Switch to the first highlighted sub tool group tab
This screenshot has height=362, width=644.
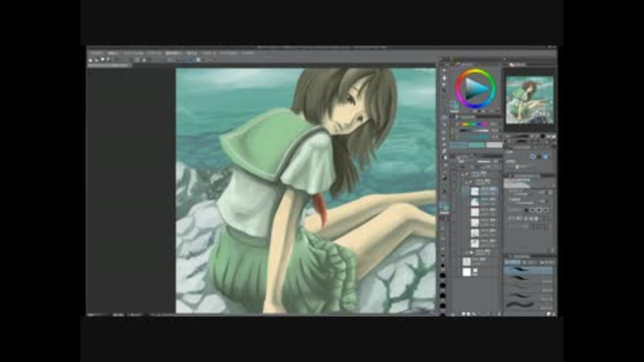pos(512,262)
